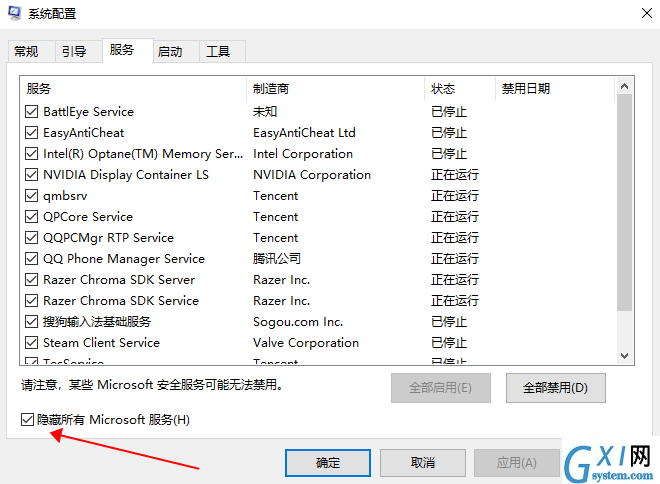The height and width of the screenshot is (484, 660).
Task: Click the 系统配置 title bar icon
Action: pyautogui.click(x=14, y=13)
